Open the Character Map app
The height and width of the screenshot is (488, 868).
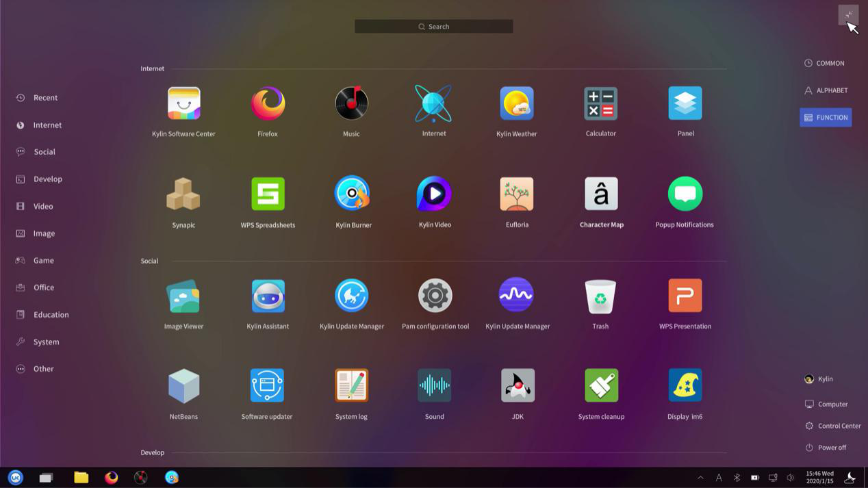[x=601, y=194]
